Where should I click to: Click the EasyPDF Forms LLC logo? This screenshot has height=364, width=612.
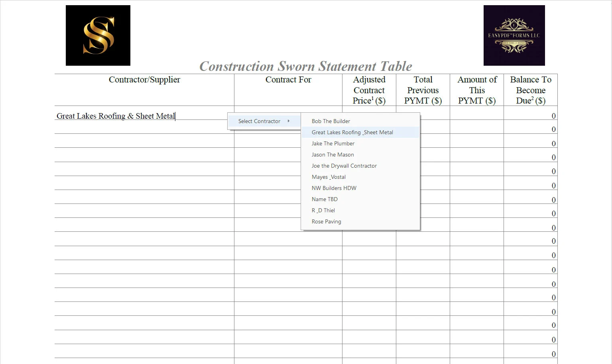[x=514, y=35]
